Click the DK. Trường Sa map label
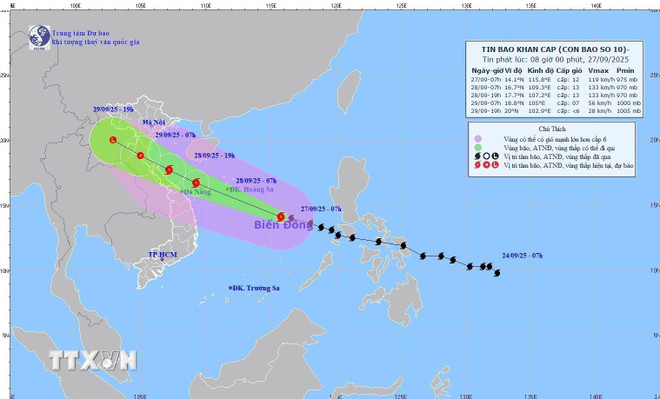The width and height of the screenshot is (660, 399). 254,288
